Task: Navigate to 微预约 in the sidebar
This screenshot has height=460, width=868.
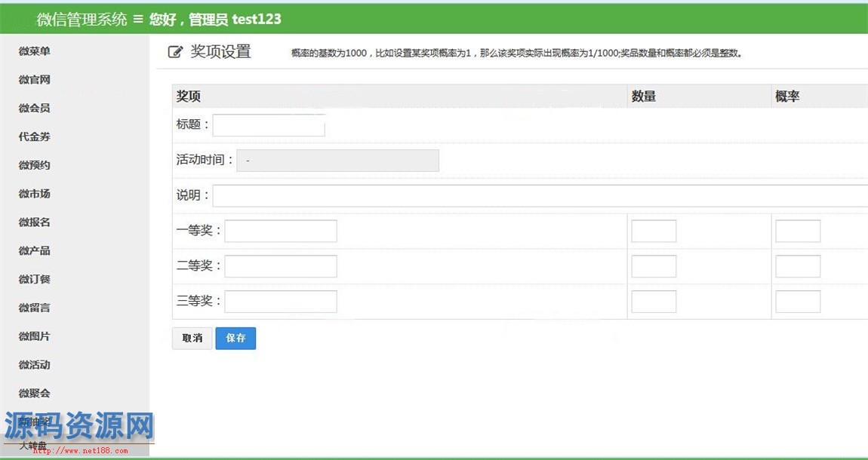Action: pos(35,166)
